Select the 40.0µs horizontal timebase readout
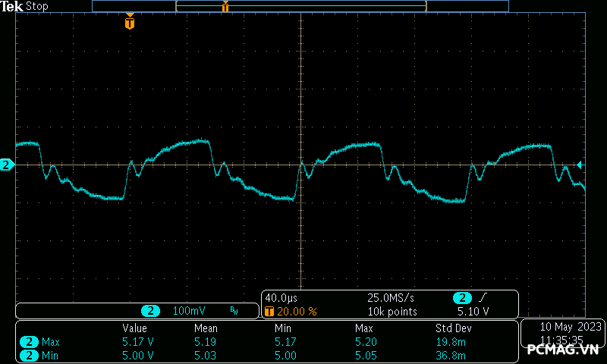Screen dimensions: 607x364 point(281,298)
